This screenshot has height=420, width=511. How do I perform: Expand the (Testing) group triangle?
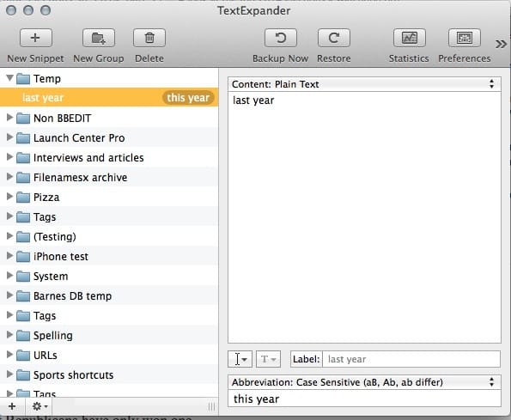coord(9,236)
